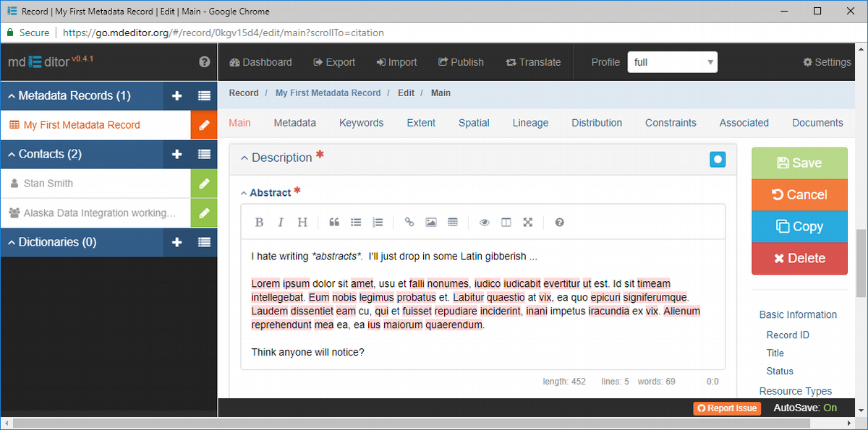
Task: Edit Alaska Data Integration contact pencil
Action: point(204,213)
